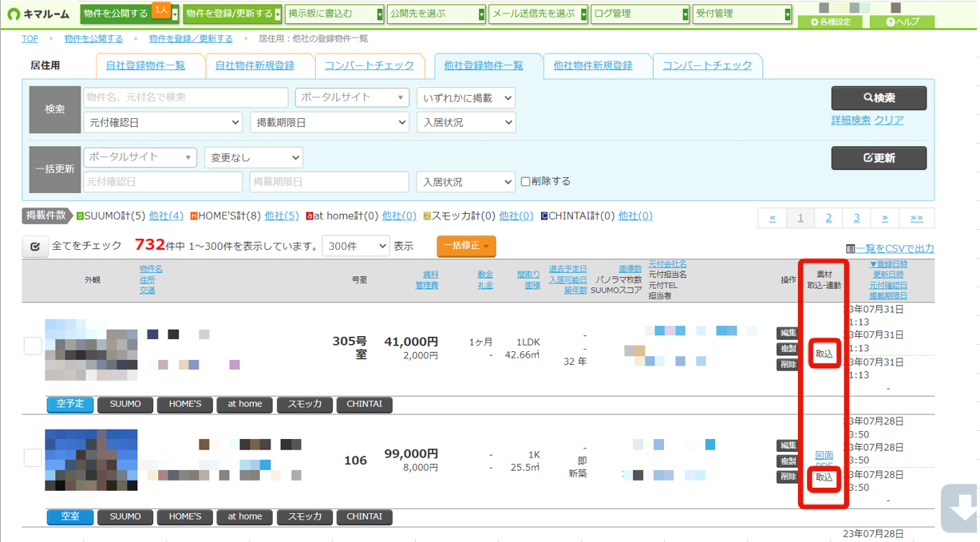Switch to 自社登録物件一覧 tab
Viewport: 980px width, 542px height.
click(145, 65)
